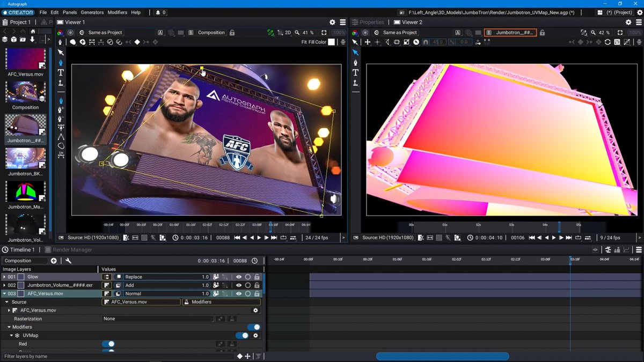Select the Text tool in Viewer 1 toolbar

61,71
